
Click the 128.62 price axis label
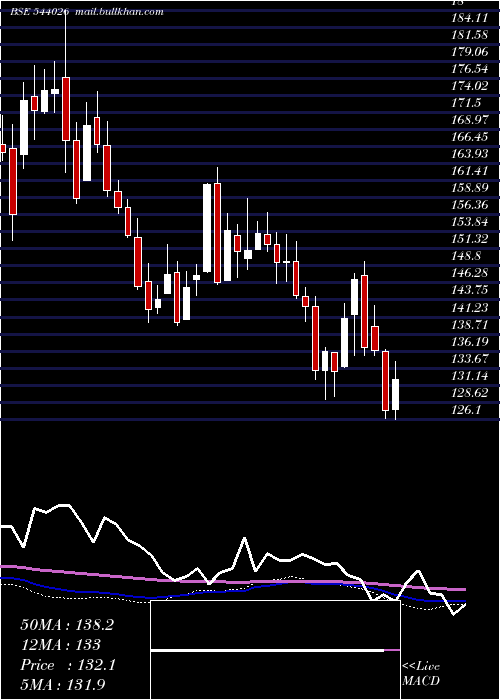(470, 392)
